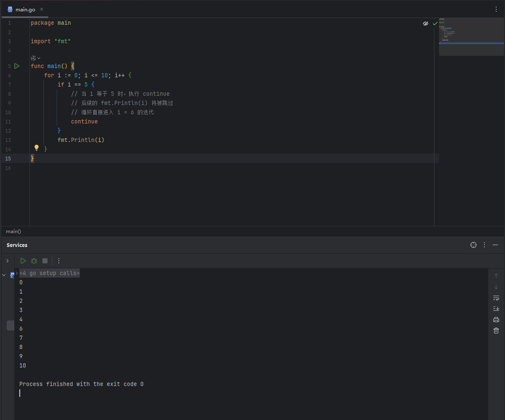
Task: Close the main.go tab
Action: click(x=42, y=9)
